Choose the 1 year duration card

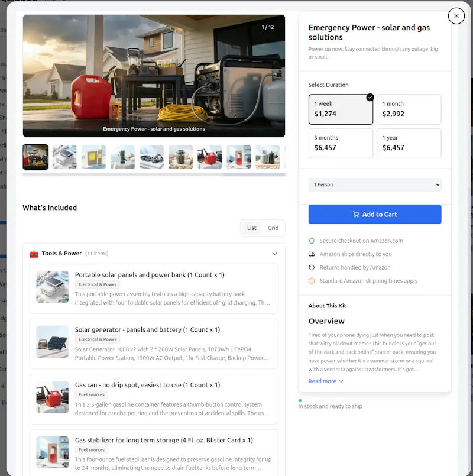point(409,143)
